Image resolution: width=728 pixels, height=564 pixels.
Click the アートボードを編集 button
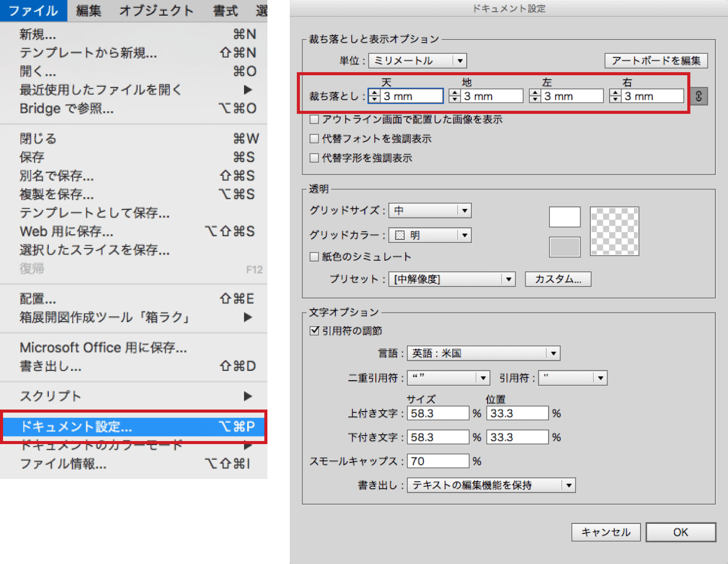pos(656,60)
